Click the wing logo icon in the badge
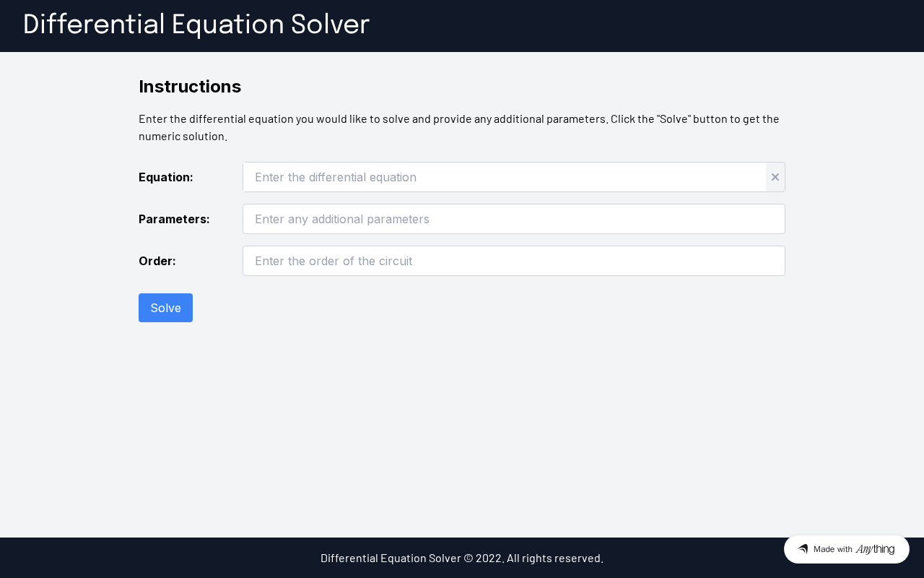Viewport: 924px width, 578px height. click(803, 549)
